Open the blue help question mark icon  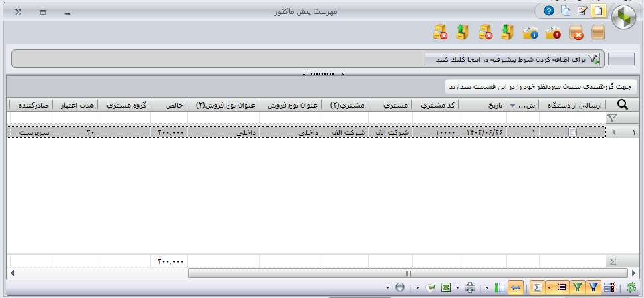(549, 11)
